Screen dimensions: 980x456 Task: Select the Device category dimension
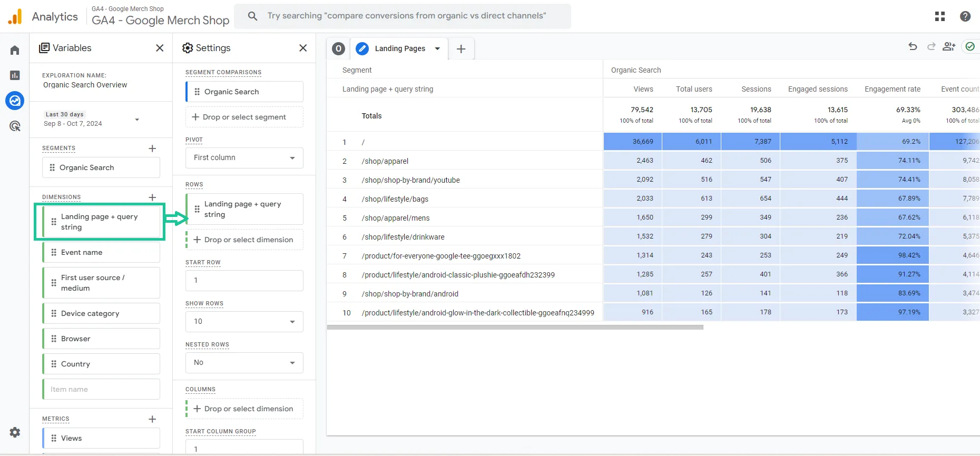tap(101, 313)
